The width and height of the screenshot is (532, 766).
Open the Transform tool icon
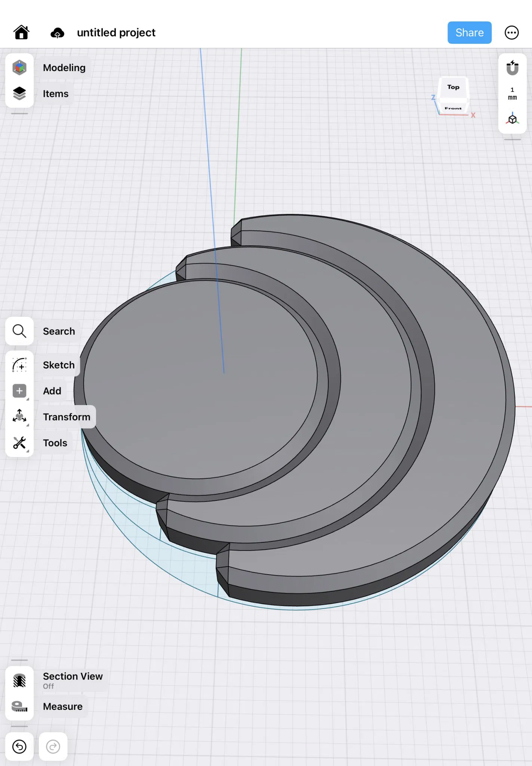coord(19,417)
